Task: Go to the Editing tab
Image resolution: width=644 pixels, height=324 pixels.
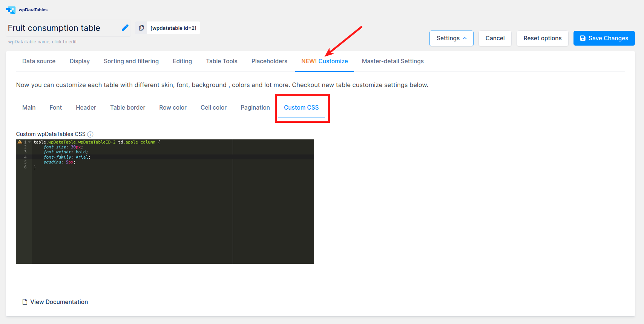Action: pyautogui.click(x=182, y=61)
